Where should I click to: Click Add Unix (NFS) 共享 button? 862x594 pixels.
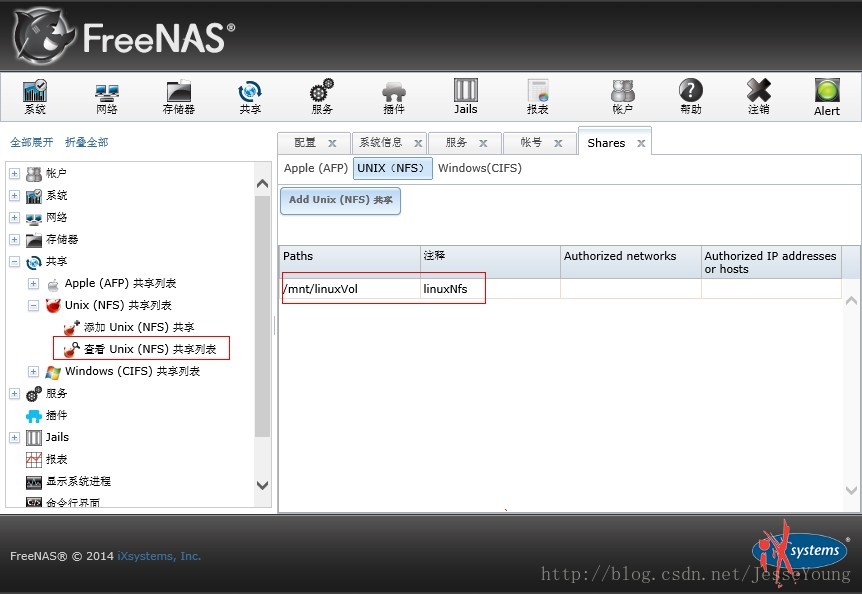click(x=340, y=201)
